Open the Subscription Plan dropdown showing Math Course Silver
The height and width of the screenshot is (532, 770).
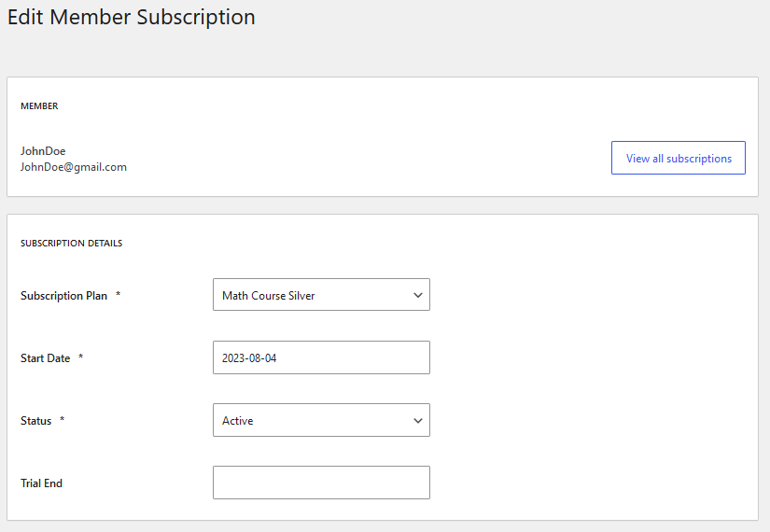tap(321, 295)
